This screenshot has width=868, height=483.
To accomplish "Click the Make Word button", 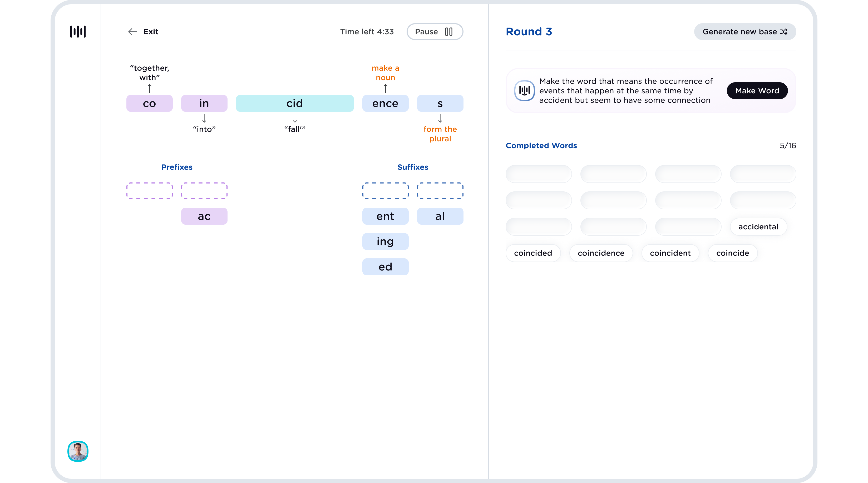I will [x=757, y=90].
